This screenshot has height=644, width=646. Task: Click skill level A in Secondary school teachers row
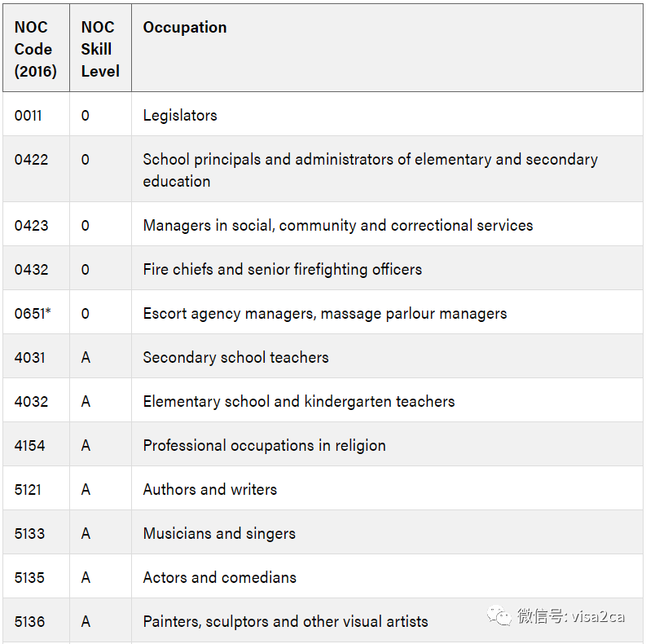pos(86,357)
